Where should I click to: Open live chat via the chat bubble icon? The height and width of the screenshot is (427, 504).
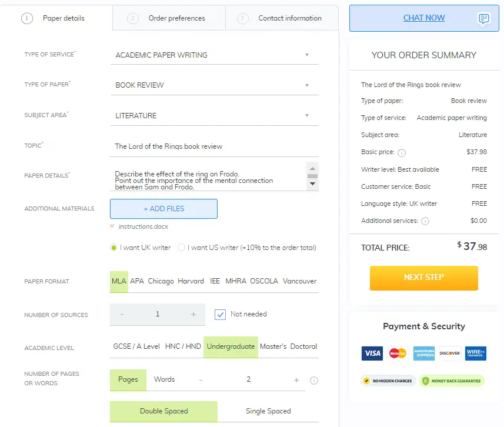tap(483, 19)
